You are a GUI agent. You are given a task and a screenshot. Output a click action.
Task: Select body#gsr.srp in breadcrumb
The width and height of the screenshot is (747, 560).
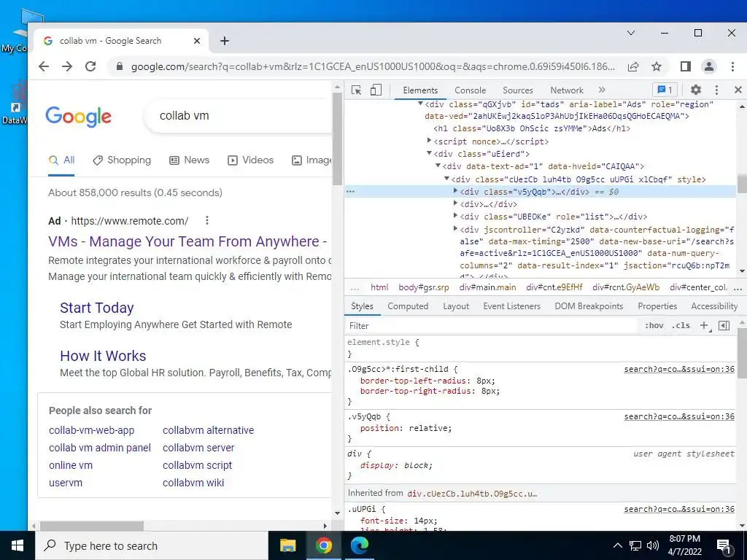(x=424, y=287)
